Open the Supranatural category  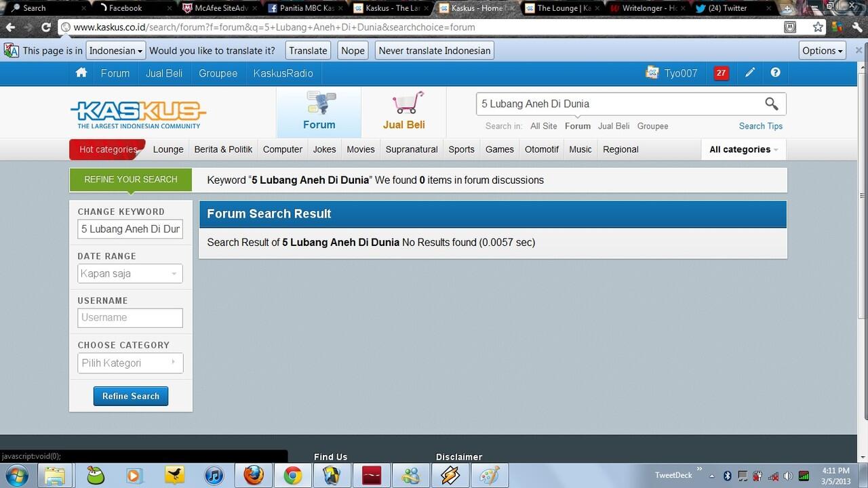point(412,149)
